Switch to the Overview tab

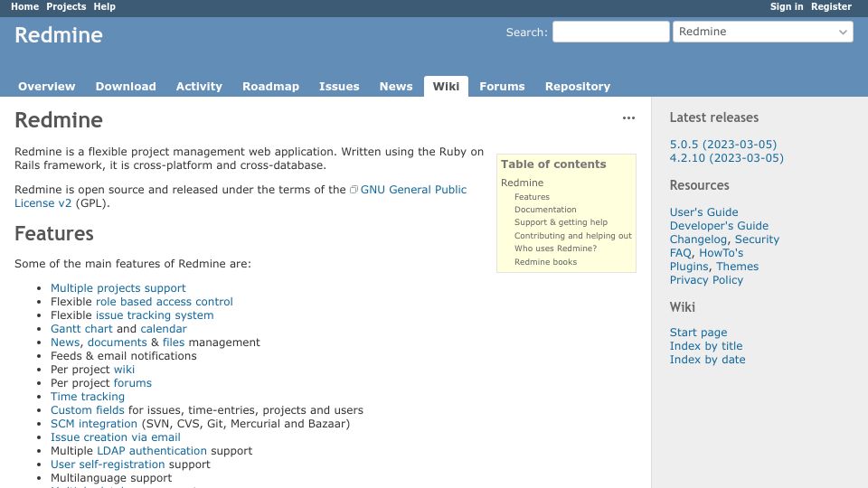(46, 87)
